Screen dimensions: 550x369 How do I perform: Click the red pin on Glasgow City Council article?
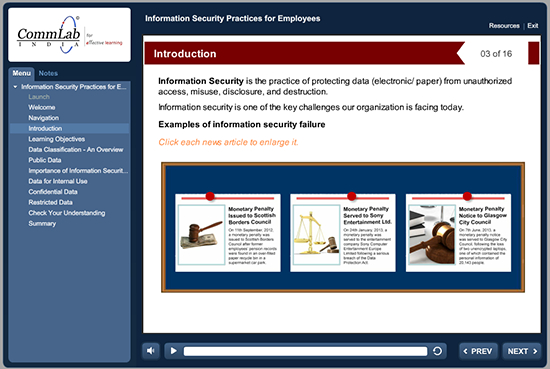click(x=467, y=196)
